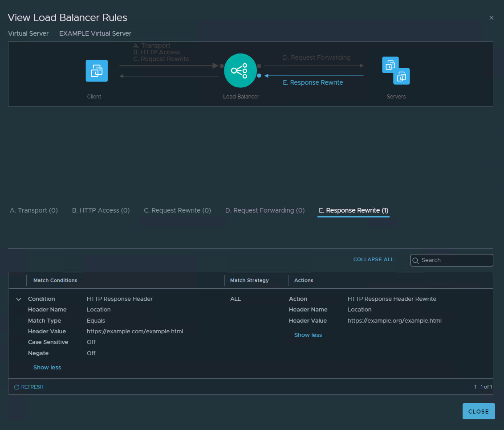Close the dialog with the X icon

pos(492,18)
